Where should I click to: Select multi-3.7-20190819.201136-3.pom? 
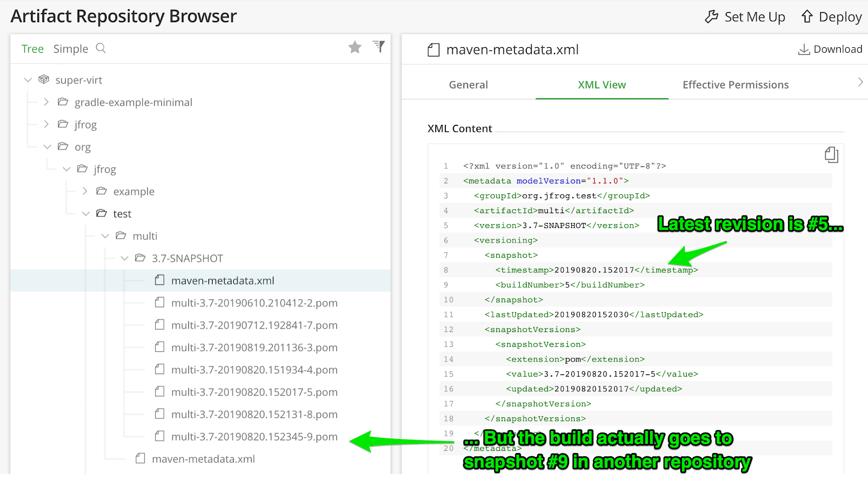click(254, 347)
